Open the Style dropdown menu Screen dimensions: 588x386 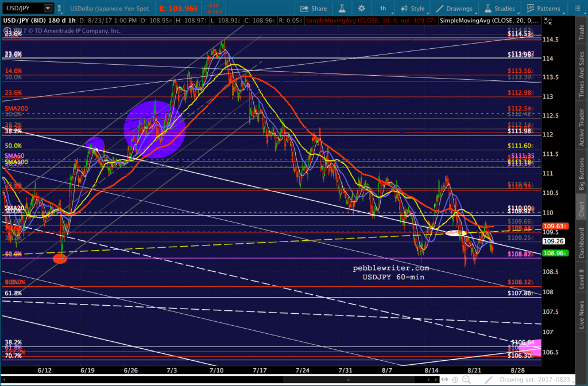[x=413, y=9]
